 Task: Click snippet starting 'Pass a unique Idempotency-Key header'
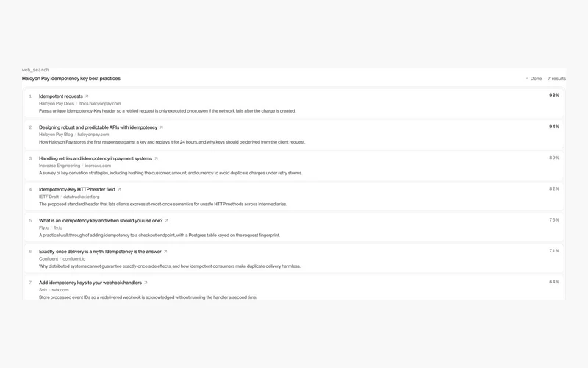coord(168,111)
